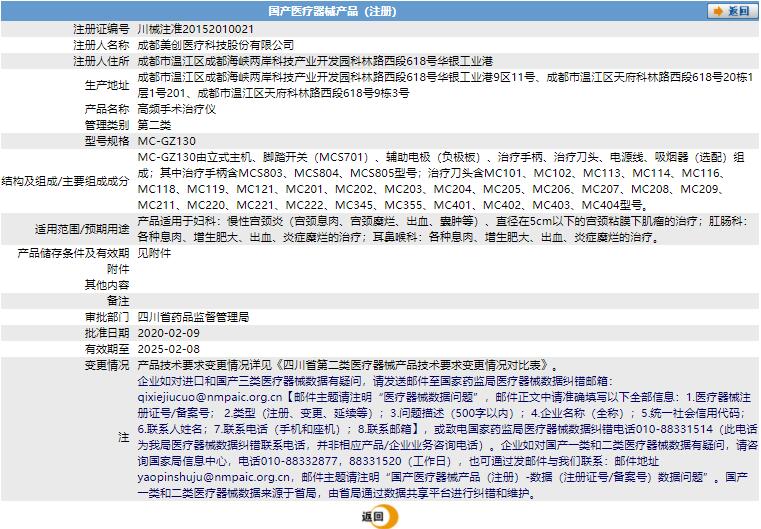Screen dimensions: 761x529
Task: Click the 管理类别 label
Action: click(x=107, y=125)
